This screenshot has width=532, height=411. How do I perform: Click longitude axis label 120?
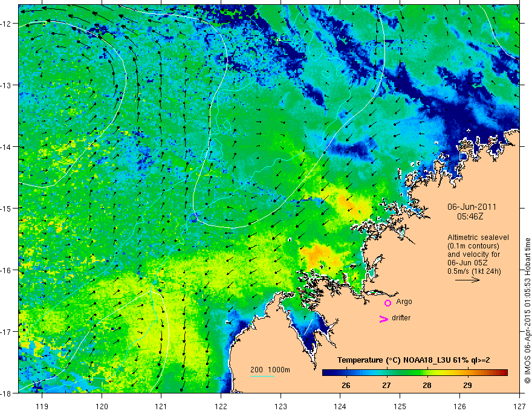(x=102, y=406)
